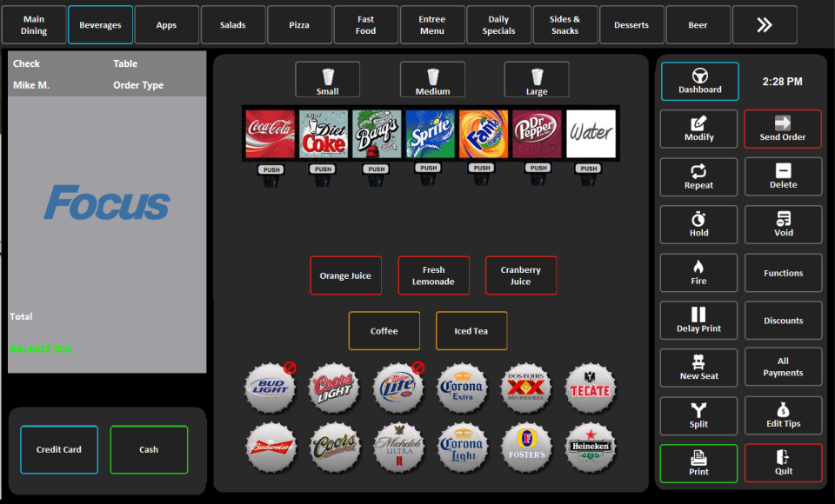Delete the selected item
This screenshot has width=835, height=504.
(783, 176)
